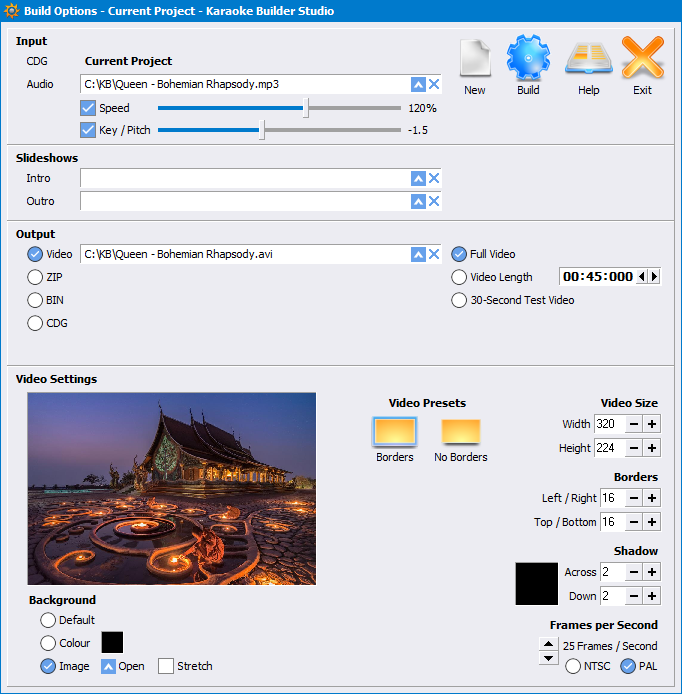Screen dimensions: 682x694
Task: Select BIN as output format
Action: click(x=35, y=301)
